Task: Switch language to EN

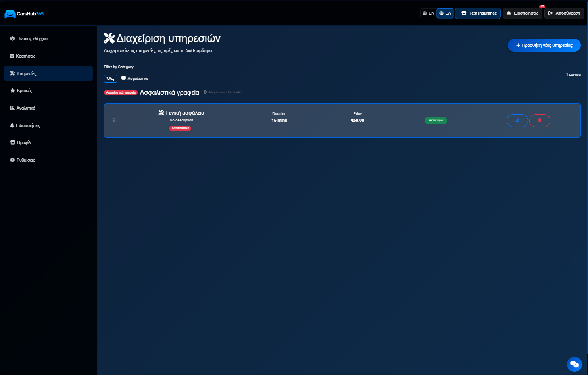Action: pos(428,13)
